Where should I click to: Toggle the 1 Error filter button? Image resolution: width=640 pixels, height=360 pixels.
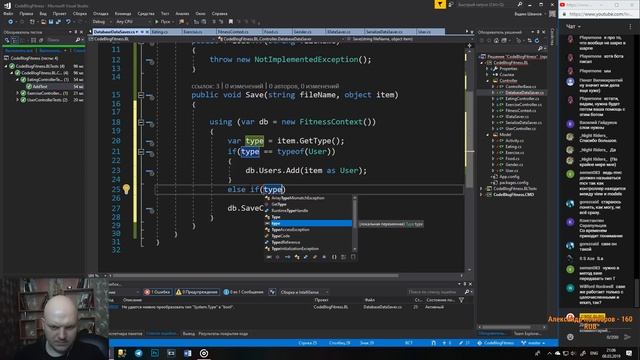[158, 292]
